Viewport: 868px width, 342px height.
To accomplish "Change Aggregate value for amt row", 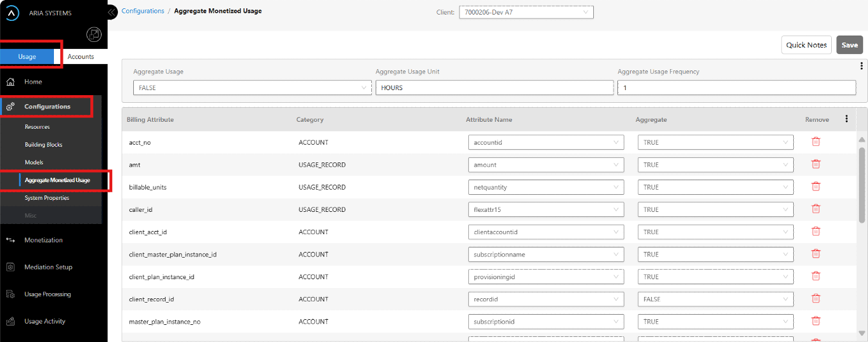I will [715, 165].
